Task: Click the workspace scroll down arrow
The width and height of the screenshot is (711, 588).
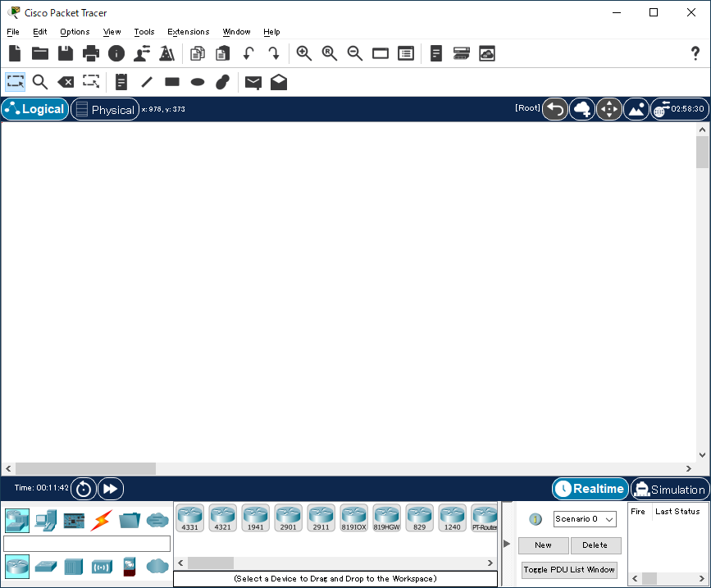Action: (702, 454)
